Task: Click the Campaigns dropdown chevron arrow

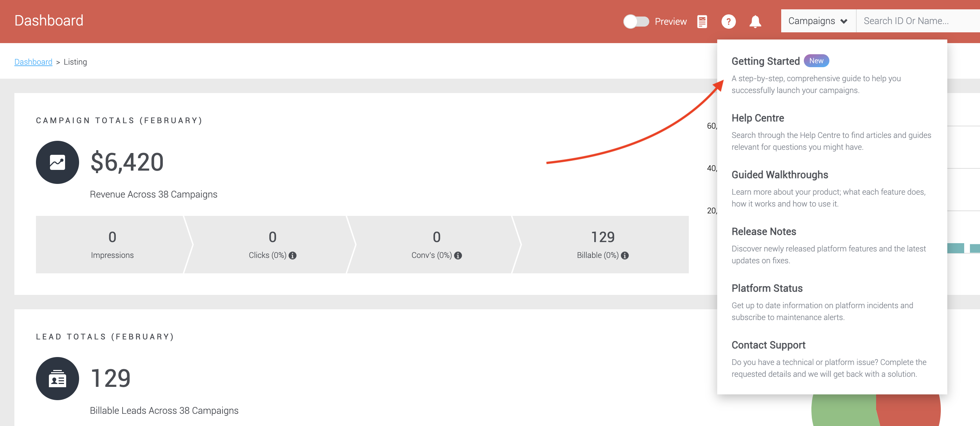Action: [843, 21]
